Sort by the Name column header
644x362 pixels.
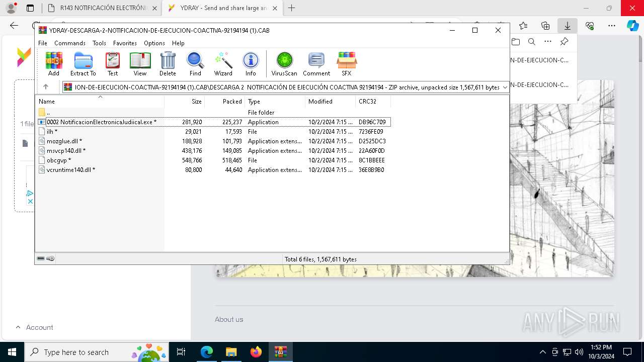[100, 102]
